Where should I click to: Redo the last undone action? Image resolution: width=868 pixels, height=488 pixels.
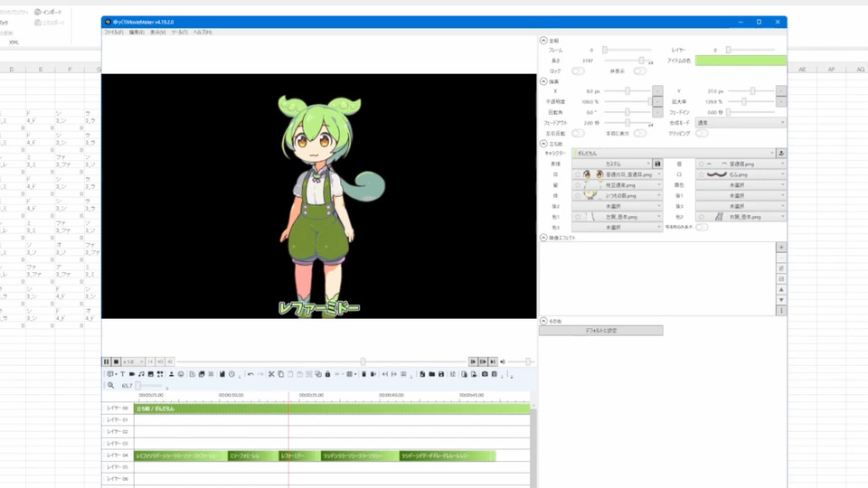[260, 374]
